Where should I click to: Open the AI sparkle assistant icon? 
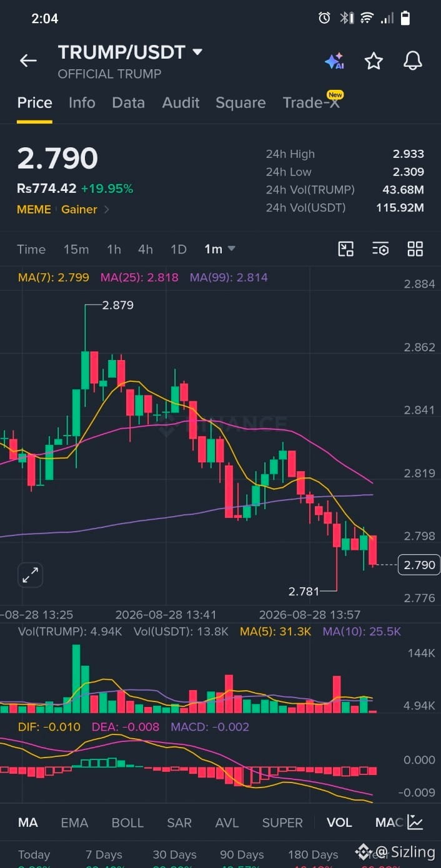click(x=334, y=61)
